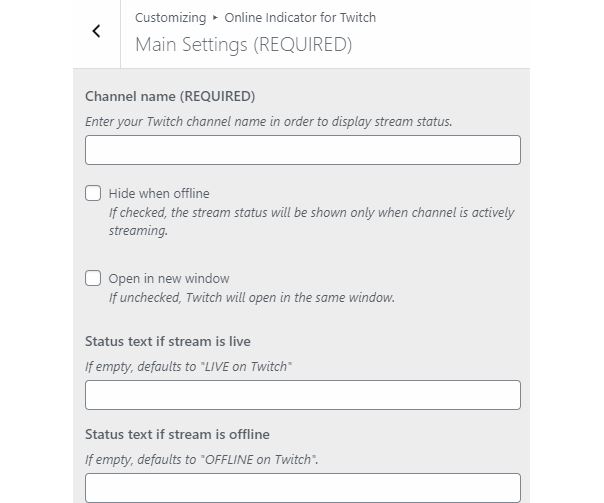The width and height of the screenshot is (604, 503).
Task: Click the 'Channel name (REQUIRED)' label
Action: [170, 96]
